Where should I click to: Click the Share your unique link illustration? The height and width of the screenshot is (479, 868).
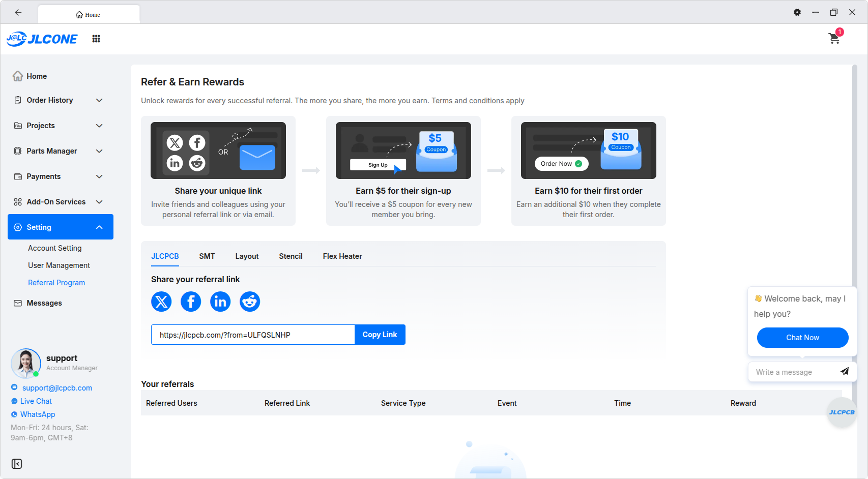(218, 151)
